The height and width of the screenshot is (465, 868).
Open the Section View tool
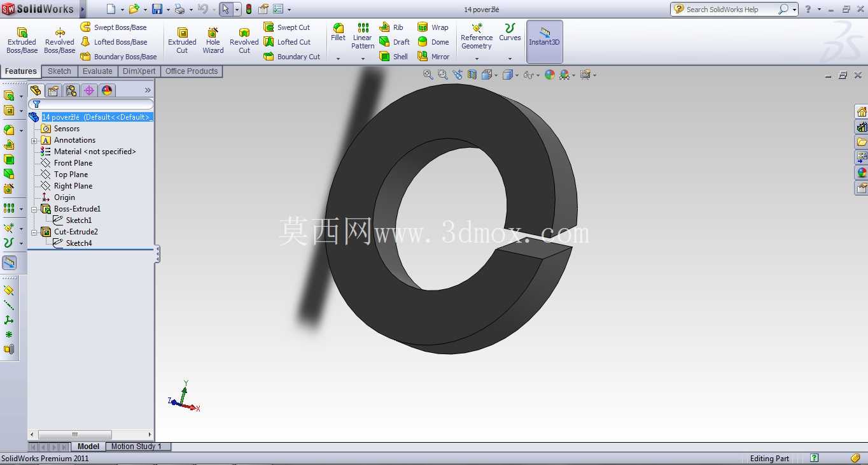[472, 75]
